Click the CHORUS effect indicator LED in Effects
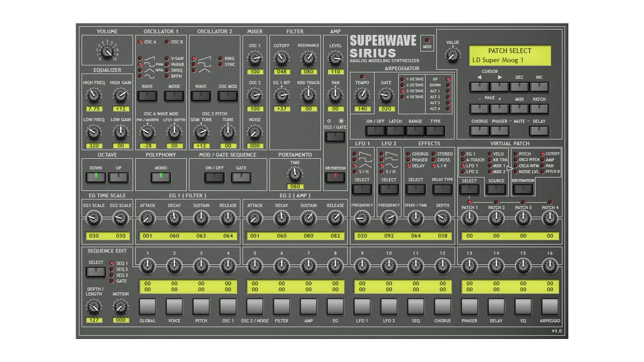The width and height of the screenshot is (644, 362). (x=408, y=154)
